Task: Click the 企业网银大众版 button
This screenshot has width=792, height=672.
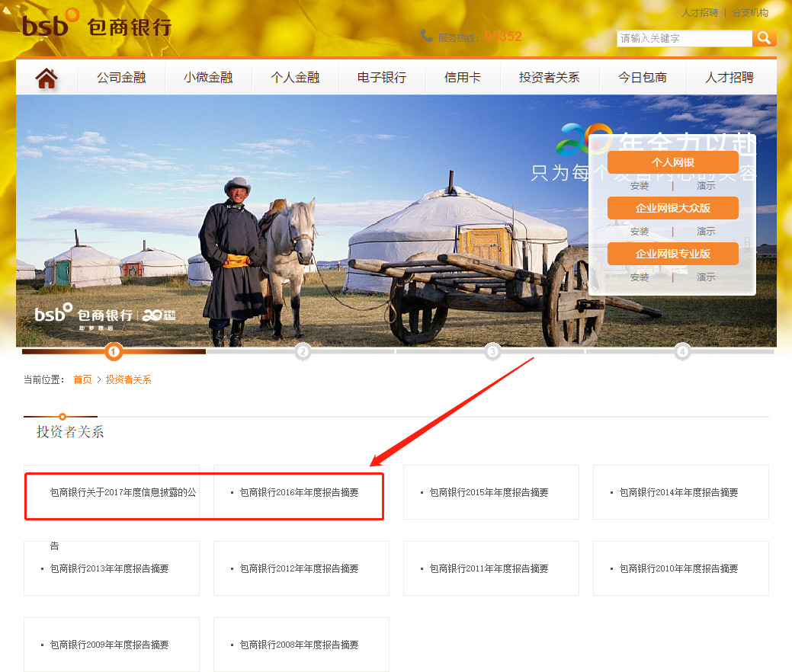Action: [x=672, y=208]
